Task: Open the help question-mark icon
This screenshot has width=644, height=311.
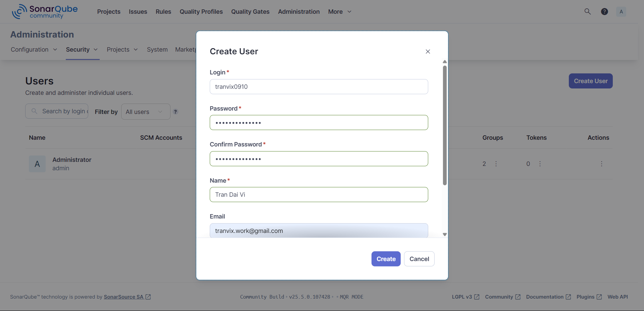Action: click(604, 11)
